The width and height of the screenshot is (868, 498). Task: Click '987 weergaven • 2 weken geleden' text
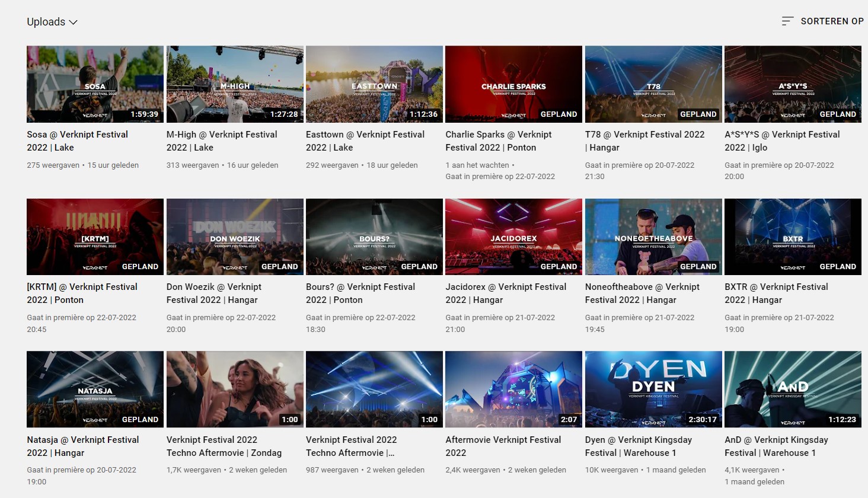click(365, 470)
